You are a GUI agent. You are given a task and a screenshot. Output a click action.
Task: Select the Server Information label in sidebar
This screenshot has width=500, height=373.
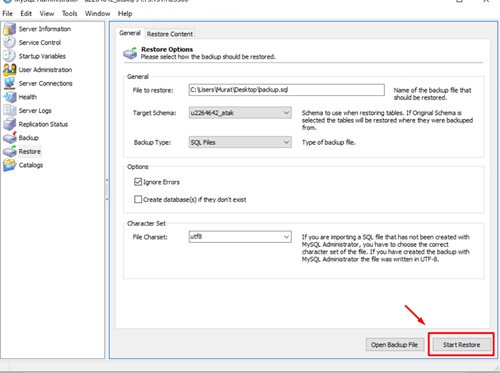point(45,29)
